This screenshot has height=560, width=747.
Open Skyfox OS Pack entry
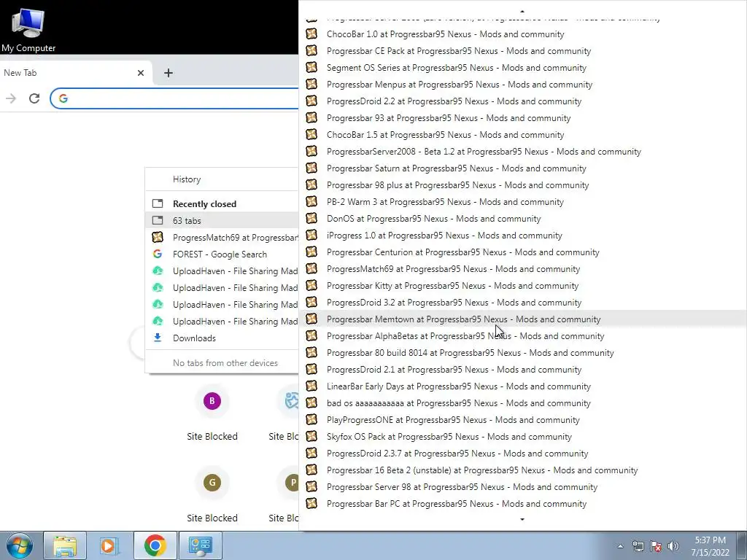(522, 437)
